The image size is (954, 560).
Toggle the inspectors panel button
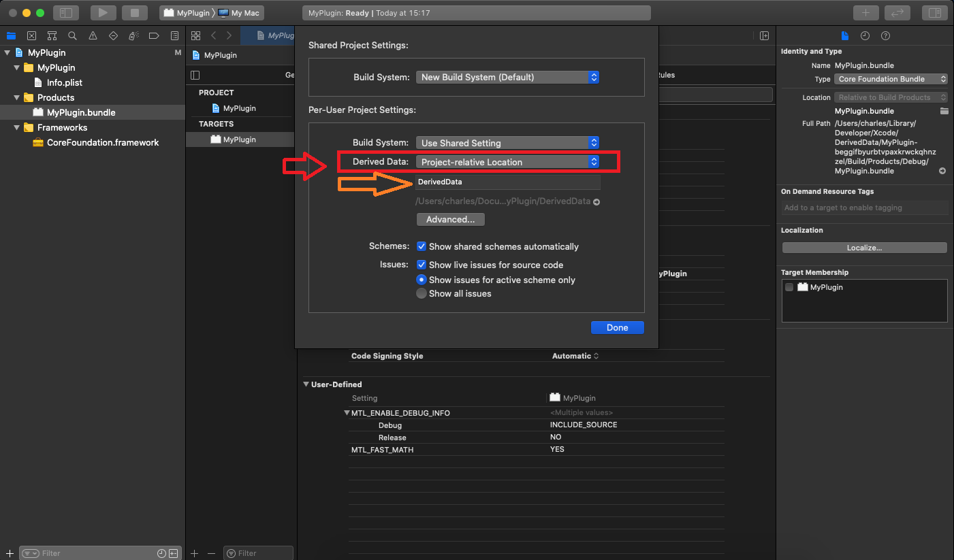(934, 13)
